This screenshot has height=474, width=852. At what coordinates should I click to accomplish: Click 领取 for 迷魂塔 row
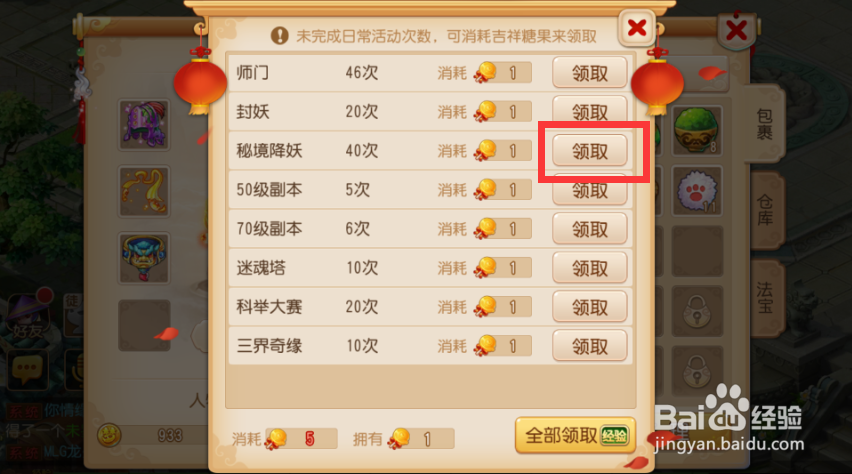pos(590,268)
